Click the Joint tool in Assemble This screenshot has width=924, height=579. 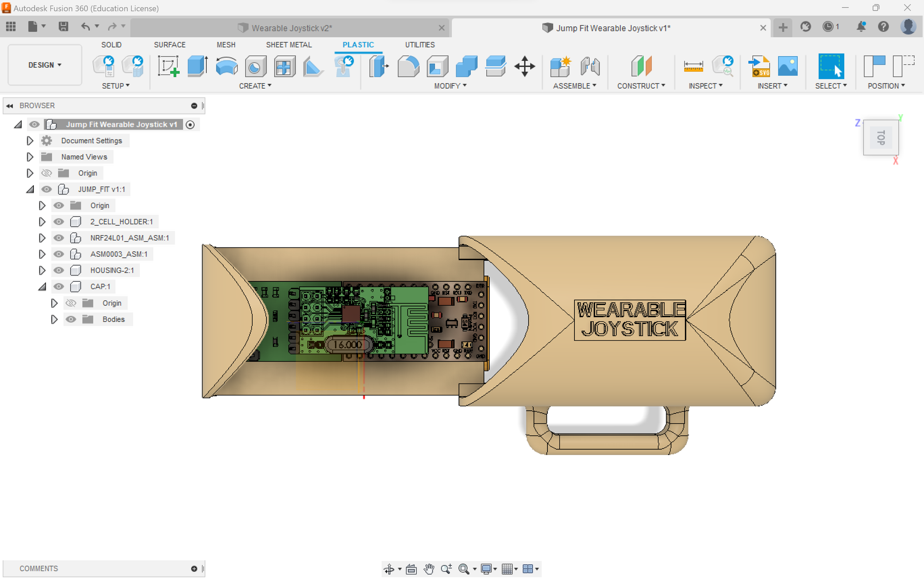[x=590, y=66]
